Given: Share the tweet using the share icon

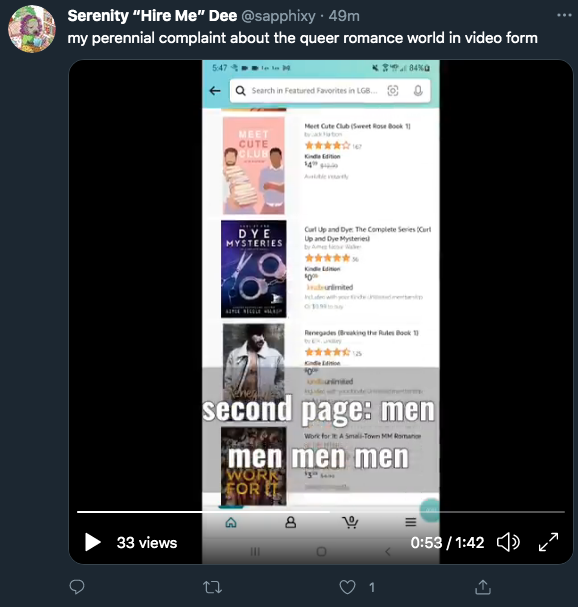Looking at the screenshot, I should [482, 587].
